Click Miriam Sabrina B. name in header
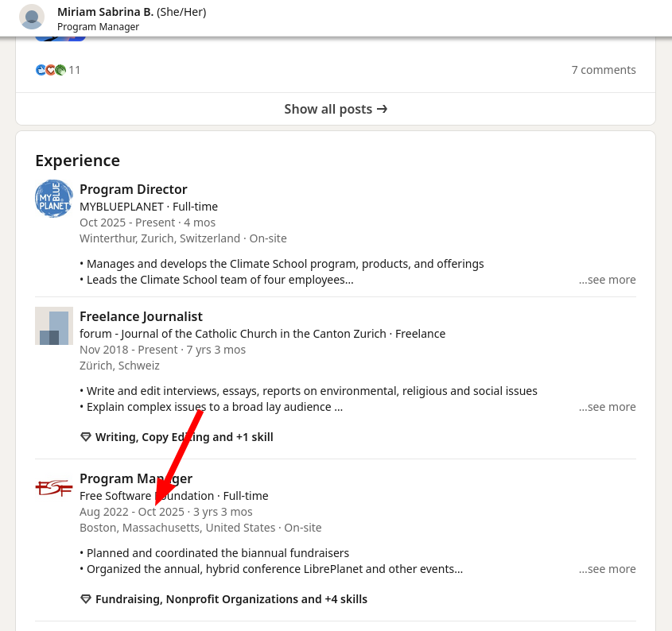672x631 pixels. coord(105,12)
